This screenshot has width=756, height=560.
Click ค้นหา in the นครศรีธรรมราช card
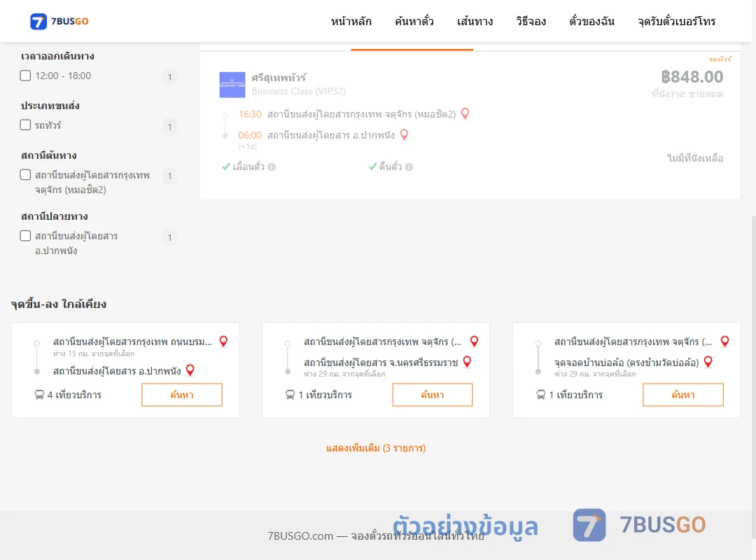click(x=433, y=395)
